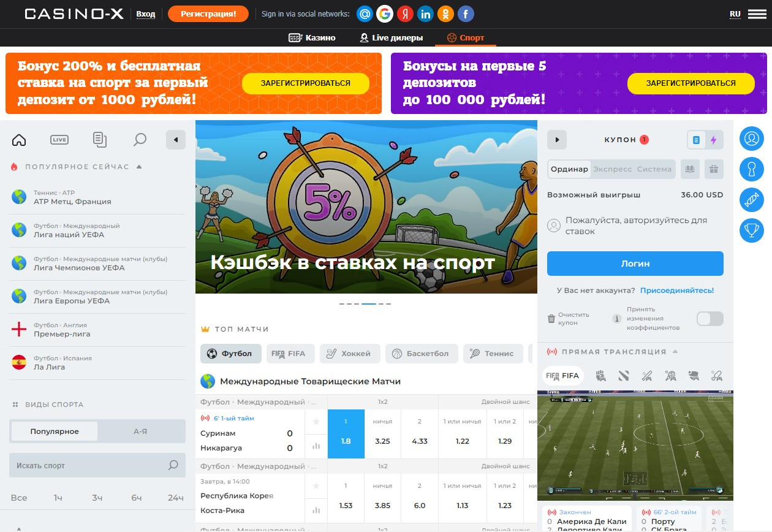The image size is (772, 532).
Task: Collapse the left sidebar with arrow button
Action: point(175,140)
